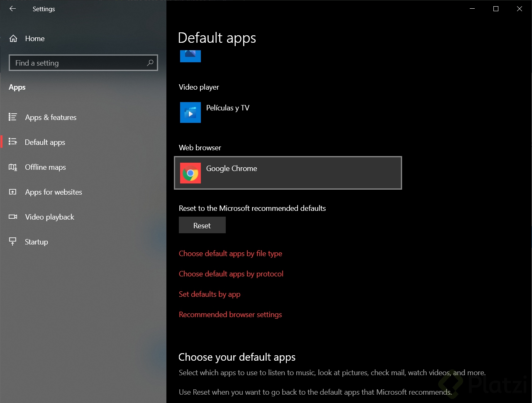This screenshot has width=532, height=403.
Task: Close the Settings window
Action: click(x=520, y=9)
